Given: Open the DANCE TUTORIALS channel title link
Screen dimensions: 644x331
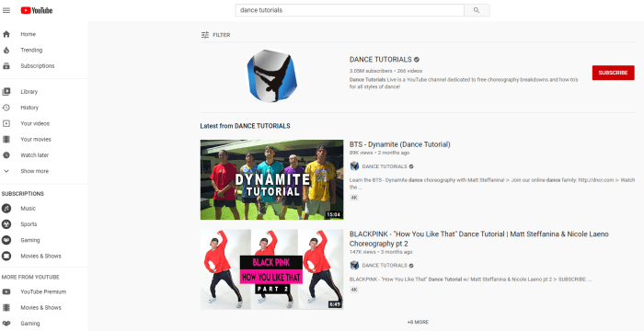Looking at the screenshot, I should click(x=380, y=60).
